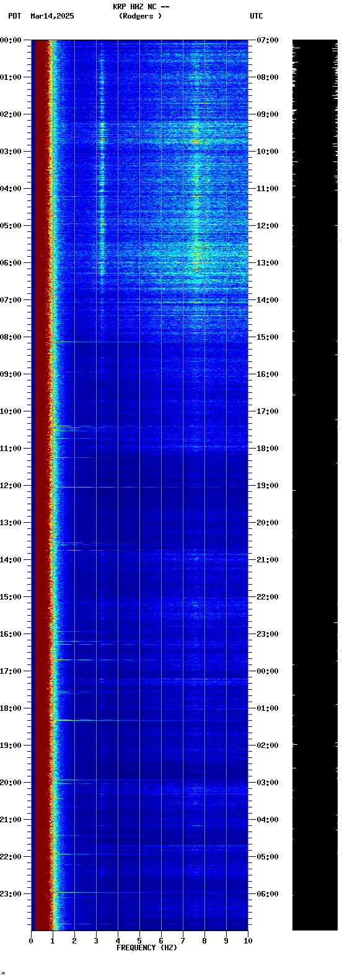Image resolution: width=342 pixels, height=980 pixels.
Task: Click the UTC time label '20:00'
Action: tap(268, 523)
